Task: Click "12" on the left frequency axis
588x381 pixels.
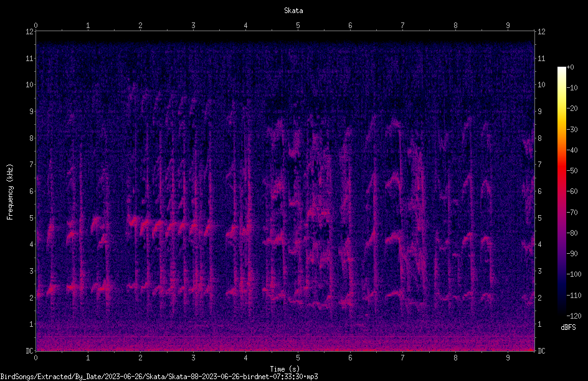Action: (x=29, y=32)
